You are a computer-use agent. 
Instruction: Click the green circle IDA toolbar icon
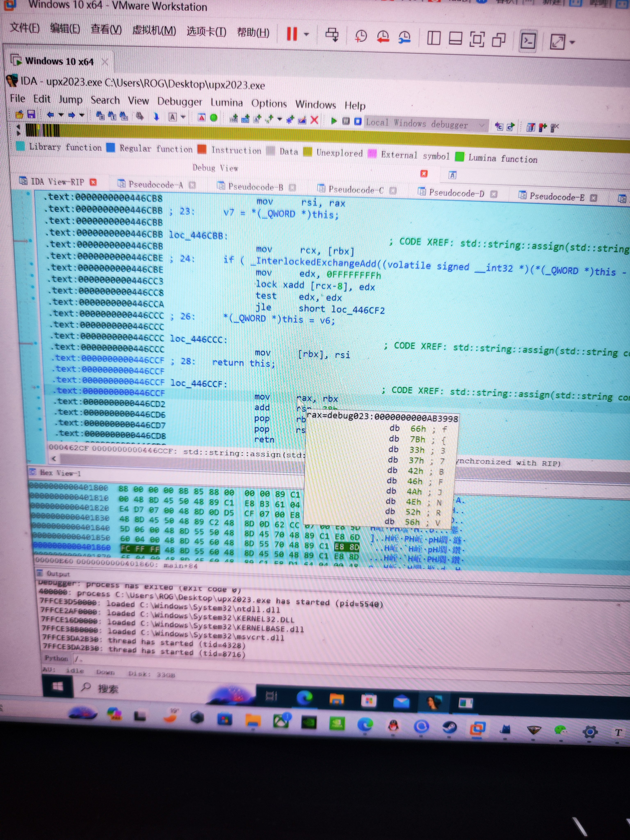click(214, 118)
